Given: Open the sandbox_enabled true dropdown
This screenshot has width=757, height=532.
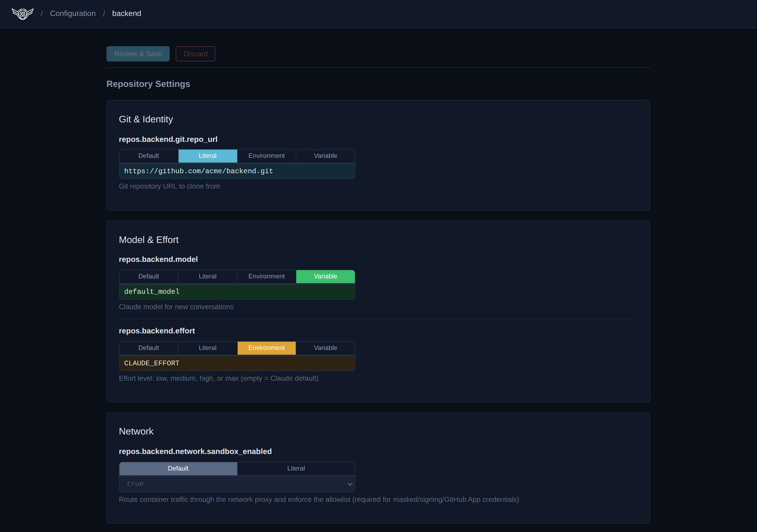Looking at the screenshot, I should (x=237, y=484).
